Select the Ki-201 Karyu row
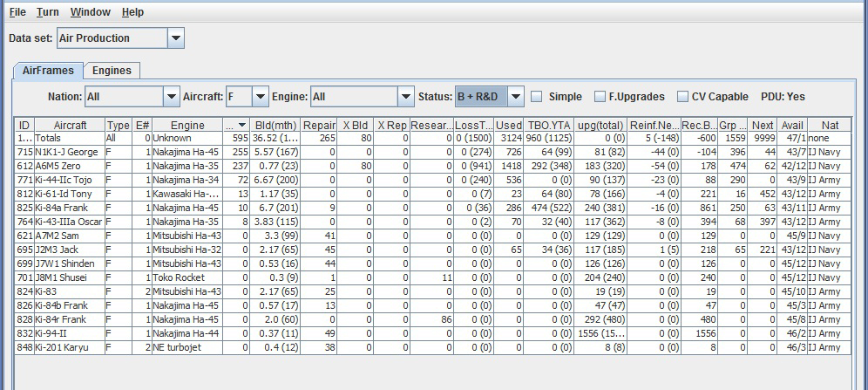The height and width of the screenshot is (390, 868). [433, 347]
